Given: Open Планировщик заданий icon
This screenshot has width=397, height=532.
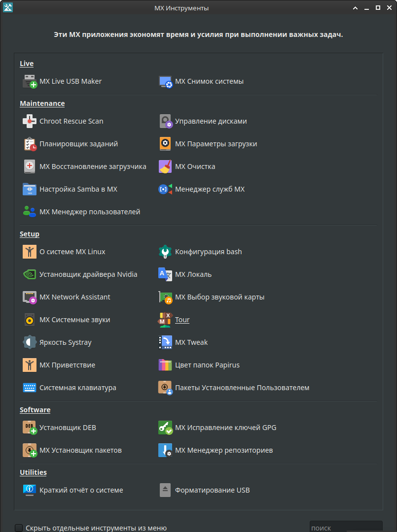Looking at the screenshot, I should [x=30, y=144].
